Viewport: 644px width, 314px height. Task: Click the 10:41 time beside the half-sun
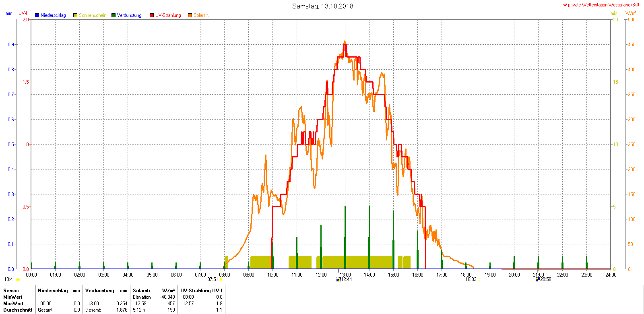[x=10, y=279]
